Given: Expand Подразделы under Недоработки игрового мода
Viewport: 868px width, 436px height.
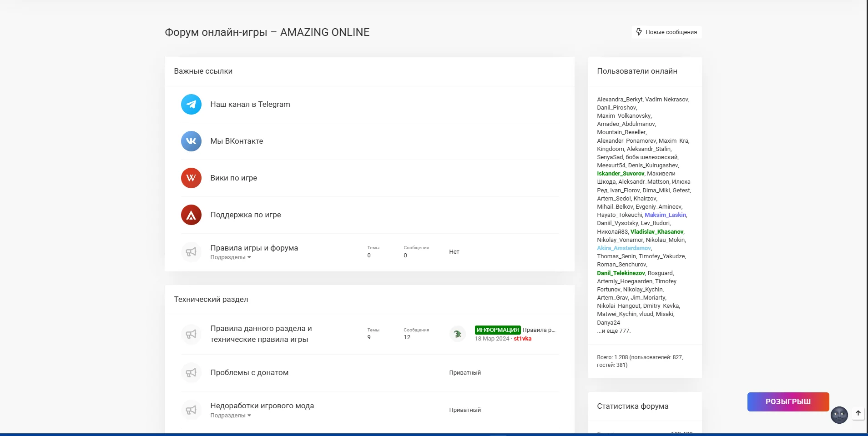Looking at the screenshot, I should 230,416.
